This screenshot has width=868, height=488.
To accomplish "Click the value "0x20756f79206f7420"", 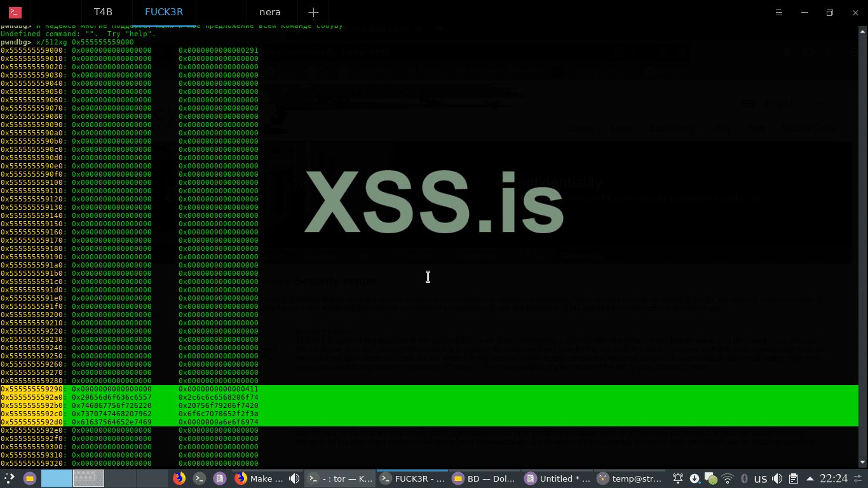I will click(x=219, y=405).
